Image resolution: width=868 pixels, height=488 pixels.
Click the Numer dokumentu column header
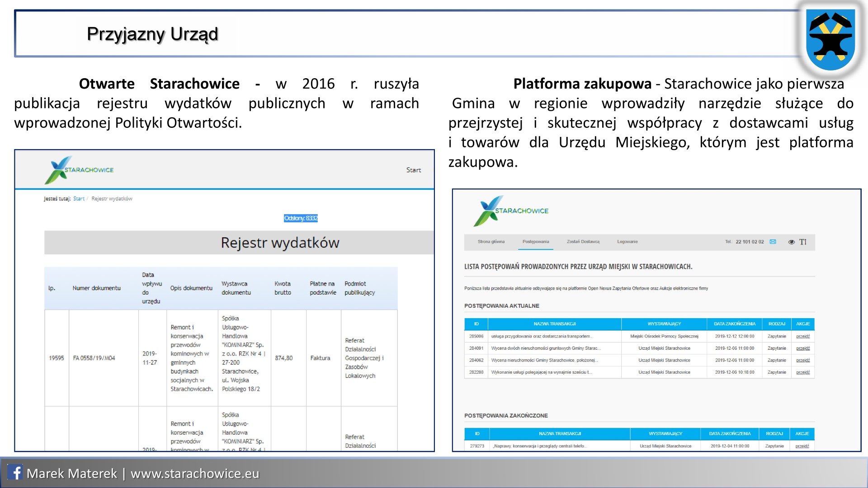[x=96, y=288]
